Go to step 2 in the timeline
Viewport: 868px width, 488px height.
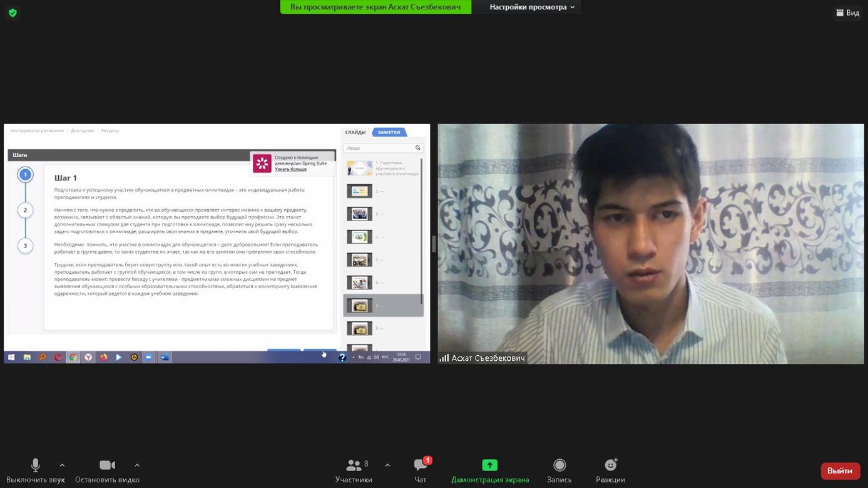(x=25, y=210)
